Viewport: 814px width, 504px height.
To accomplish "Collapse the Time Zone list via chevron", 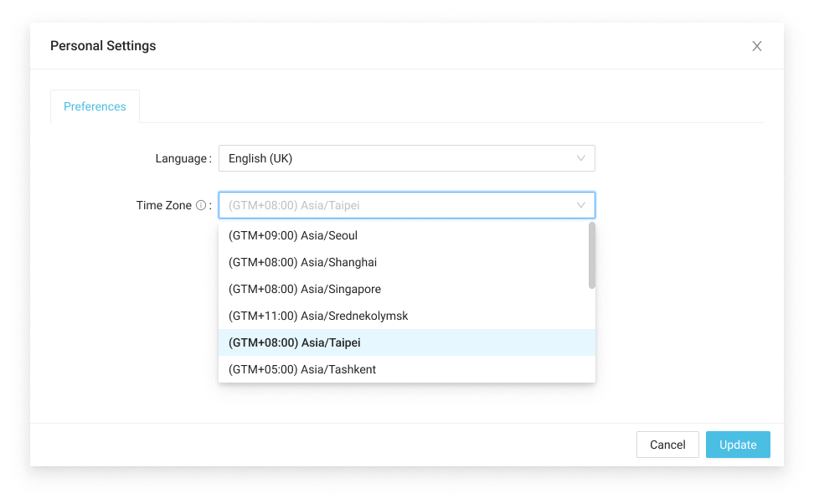I will point(581,205).
